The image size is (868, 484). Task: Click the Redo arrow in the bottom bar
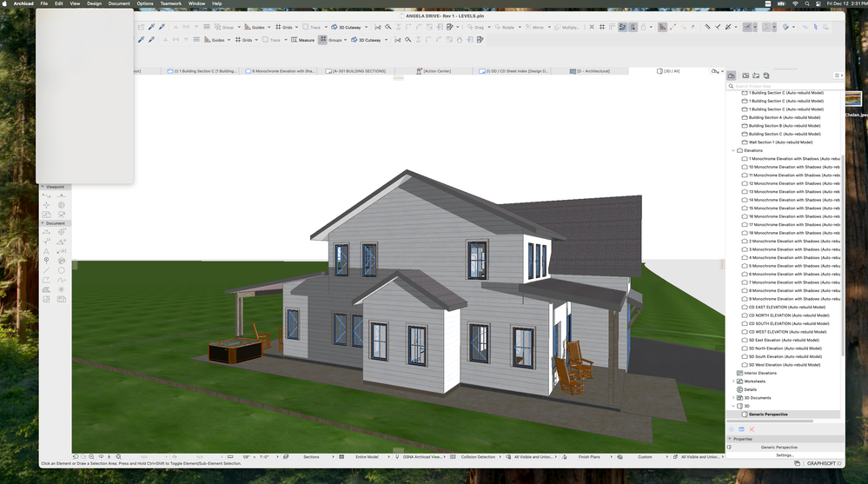click(83, 457)
